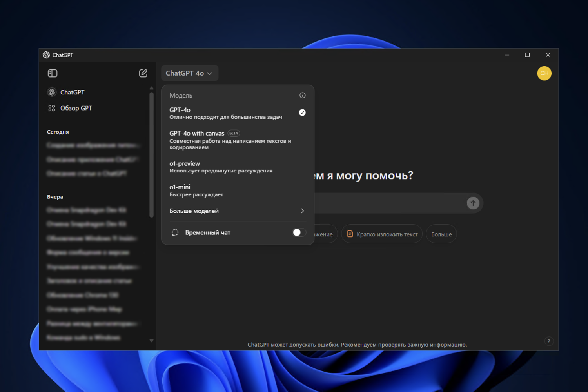The width and height of the screenshot is (588, 392).
Task: Maximize the ChatGPT window
Action: click(527, 55)
